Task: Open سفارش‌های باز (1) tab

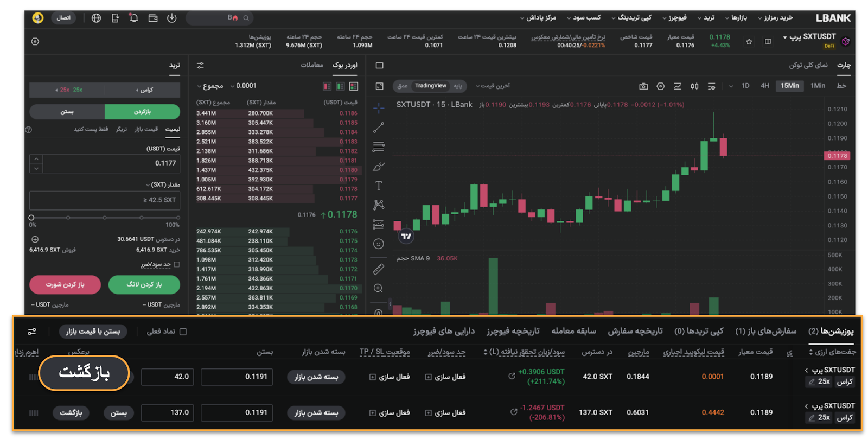Action: pos(765,331)
